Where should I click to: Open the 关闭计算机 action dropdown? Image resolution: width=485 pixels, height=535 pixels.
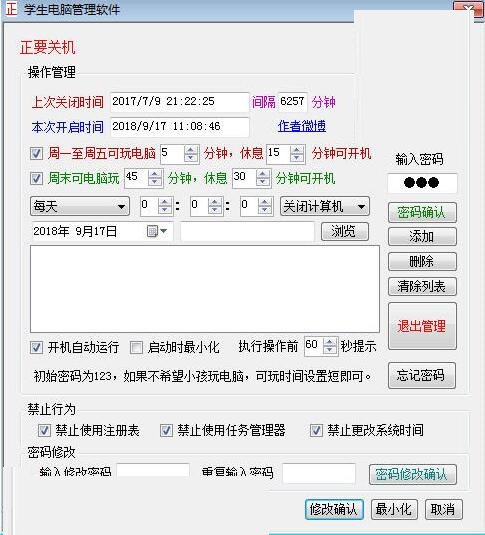(325, 206)
